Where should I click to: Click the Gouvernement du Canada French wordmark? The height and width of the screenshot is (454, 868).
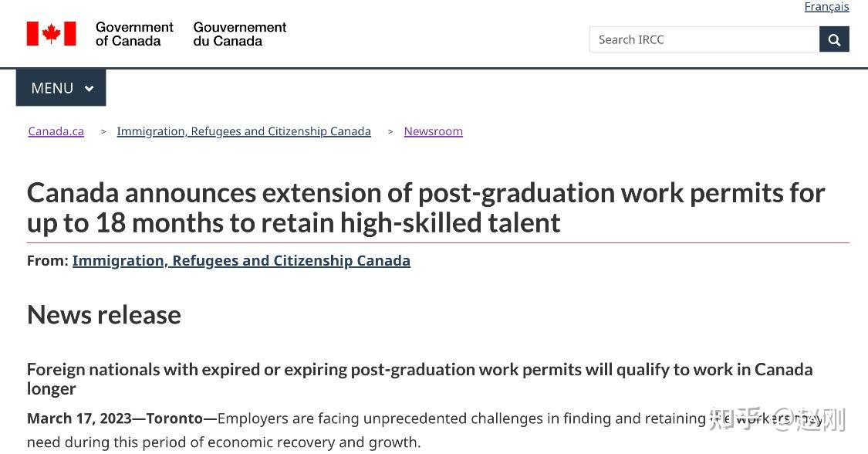[x=240, y=34]
